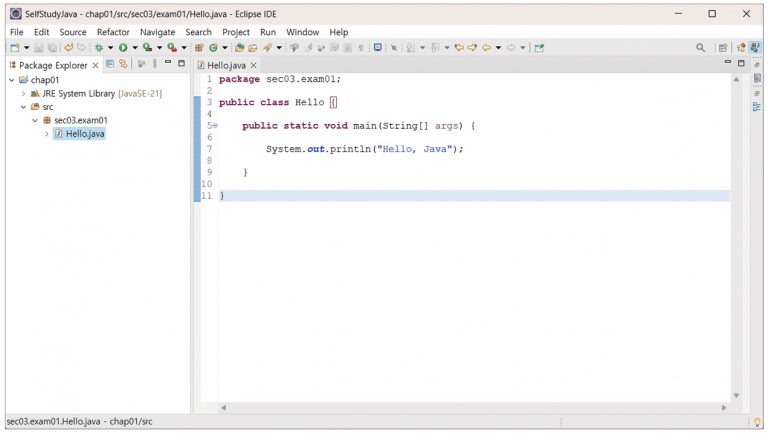Click the New Java Package icon
The image size is (768, 433).
tap(199, 48)
